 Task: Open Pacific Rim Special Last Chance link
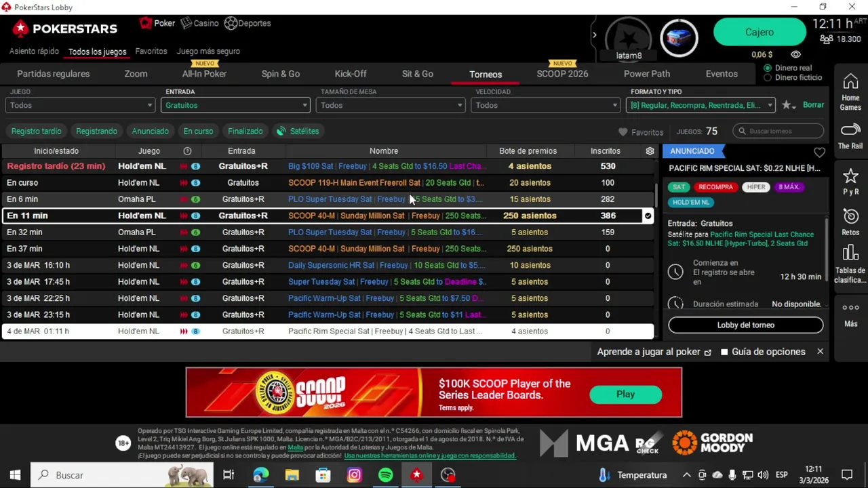741,239
